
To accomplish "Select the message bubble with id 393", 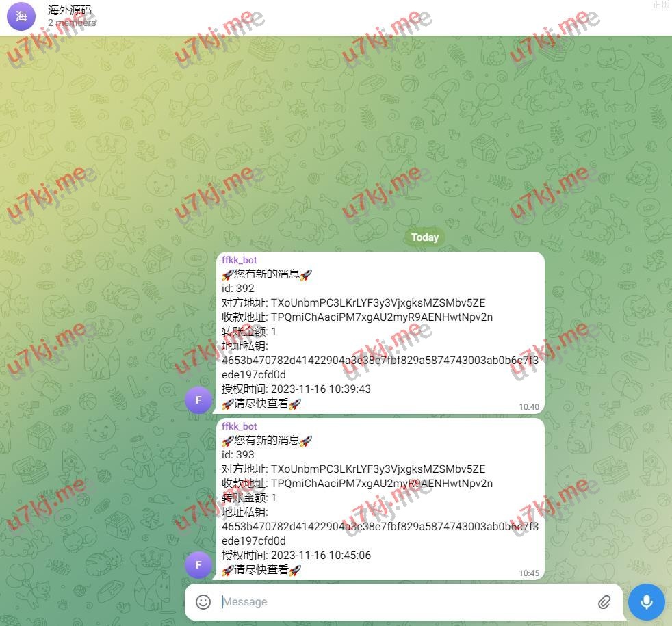I will (x=380, y=497).
